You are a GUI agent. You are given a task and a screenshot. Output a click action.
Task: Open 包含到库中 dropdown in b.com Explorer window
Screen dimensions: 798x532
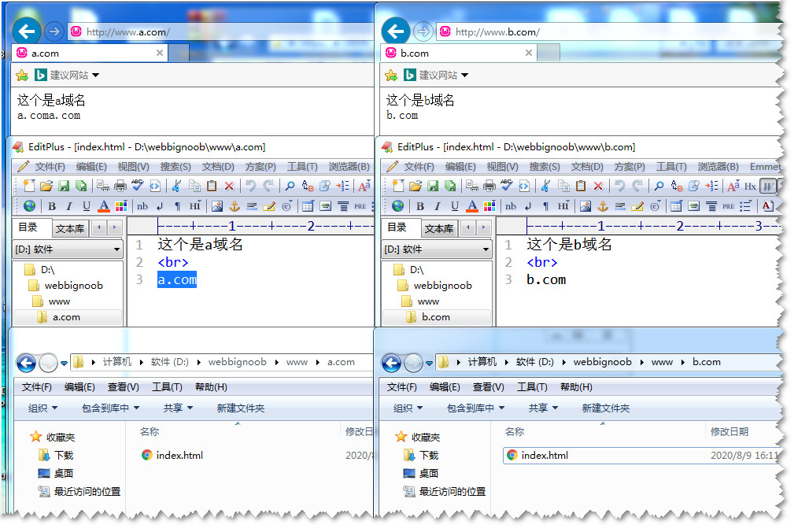pos(476,408)
